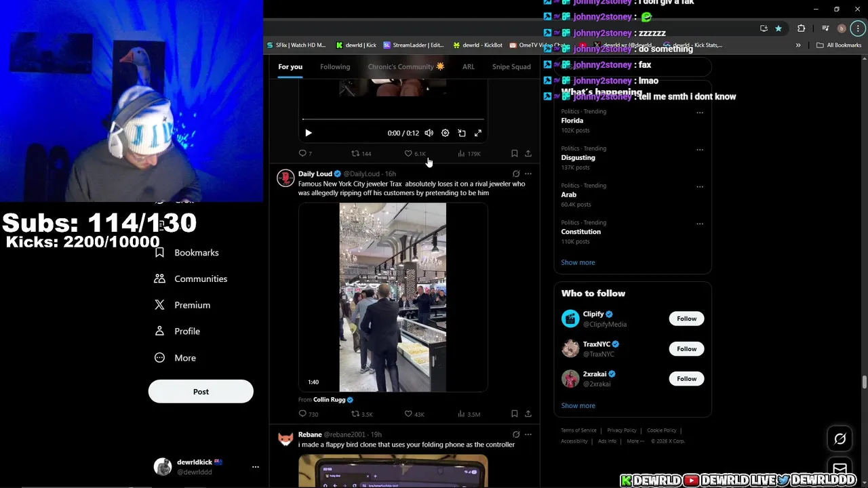
Task: Toggle picture-in-picture on video player
Action: pyautogui.click(x=462, y=133)
